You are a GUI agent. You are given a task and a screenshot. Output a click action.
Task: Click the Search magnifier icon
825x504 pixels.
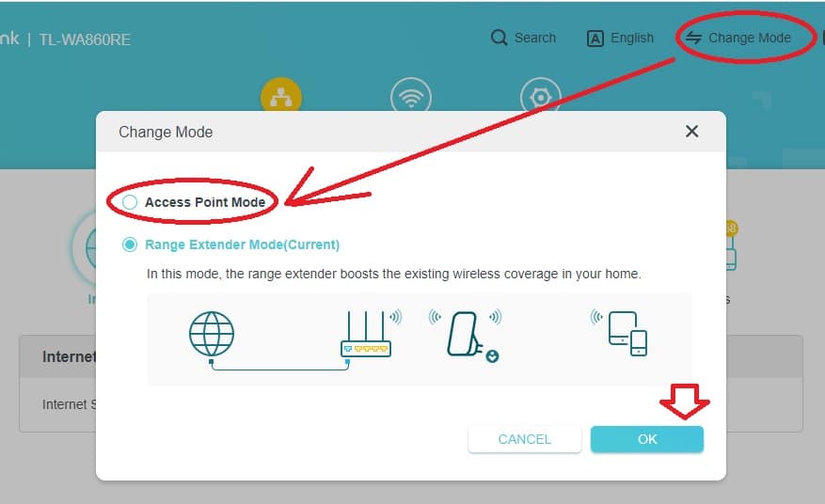pos(499,38)
